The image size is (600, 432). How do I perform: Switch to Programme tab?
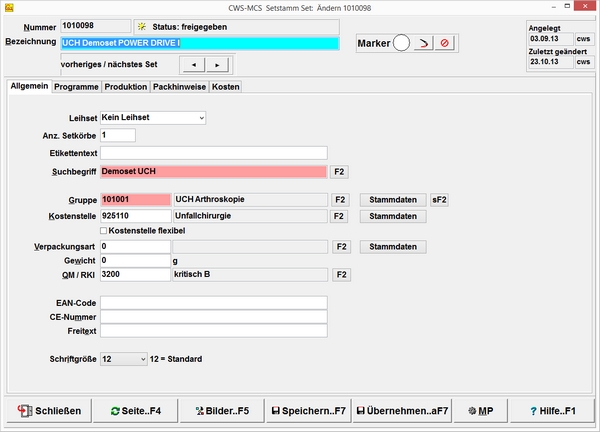coord(76,87)
